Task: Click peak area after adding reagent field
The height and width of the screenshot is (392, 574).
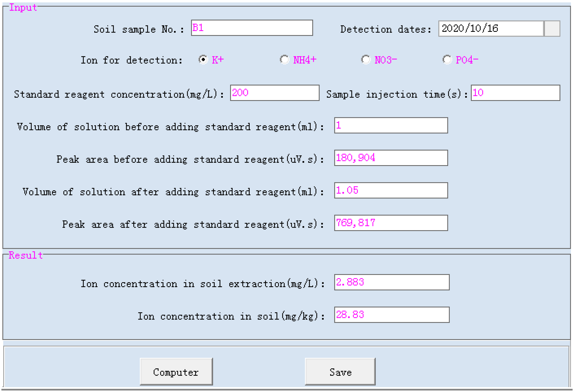Action: click(391, 223)
